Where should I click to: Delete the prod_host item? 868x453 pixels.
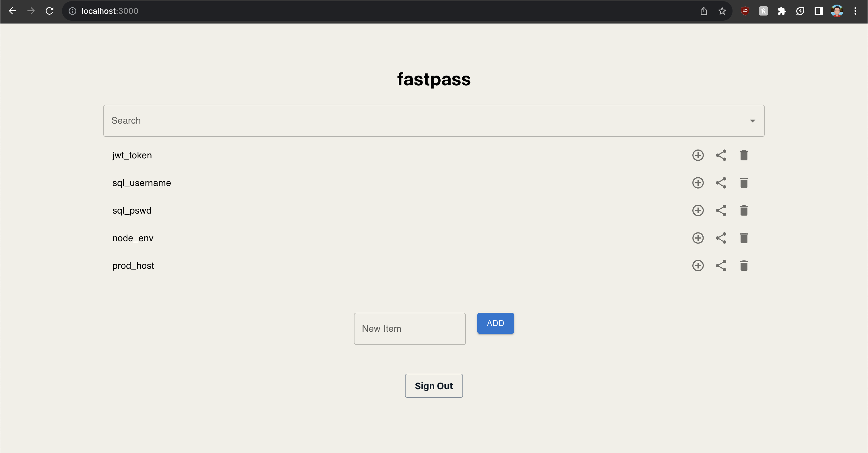click(744, 266)
